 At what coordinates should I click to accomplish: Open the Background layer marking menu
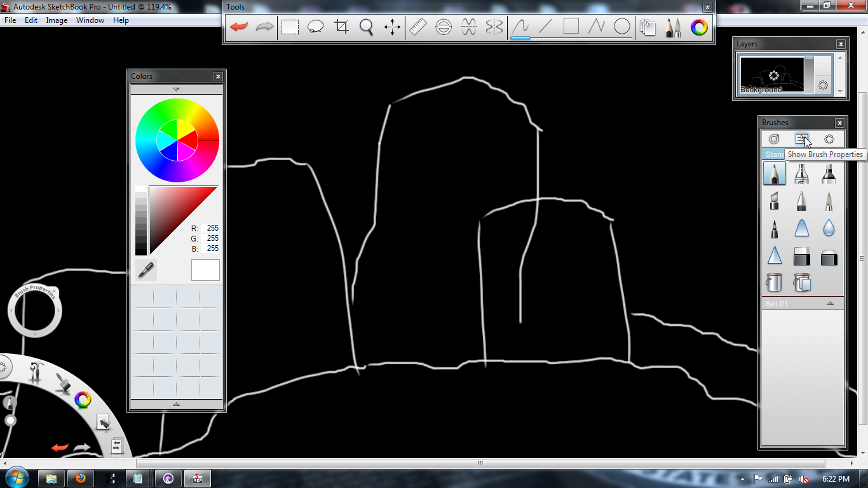pos(823,85)
